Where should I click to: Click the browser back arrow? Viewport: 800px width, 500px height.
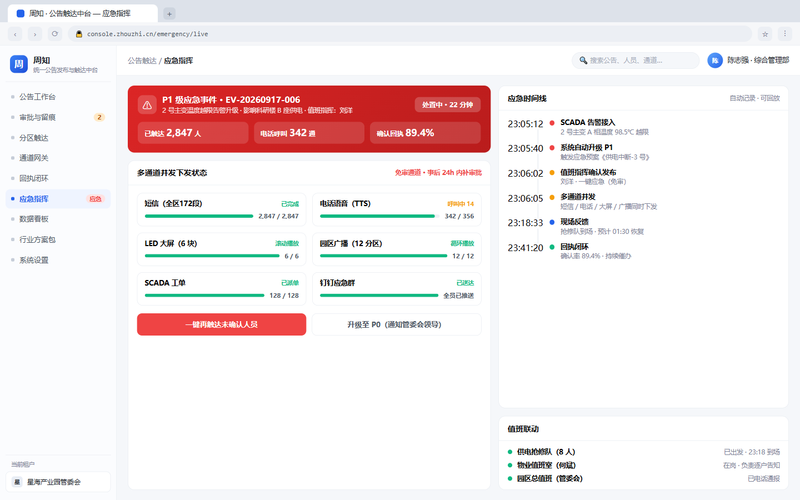click(15, 34)
